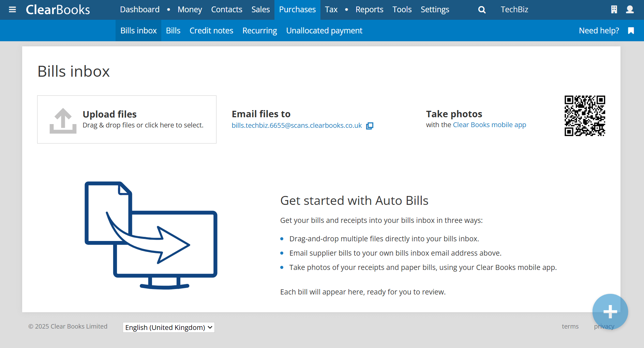Switch to the Bills tab

173,31
